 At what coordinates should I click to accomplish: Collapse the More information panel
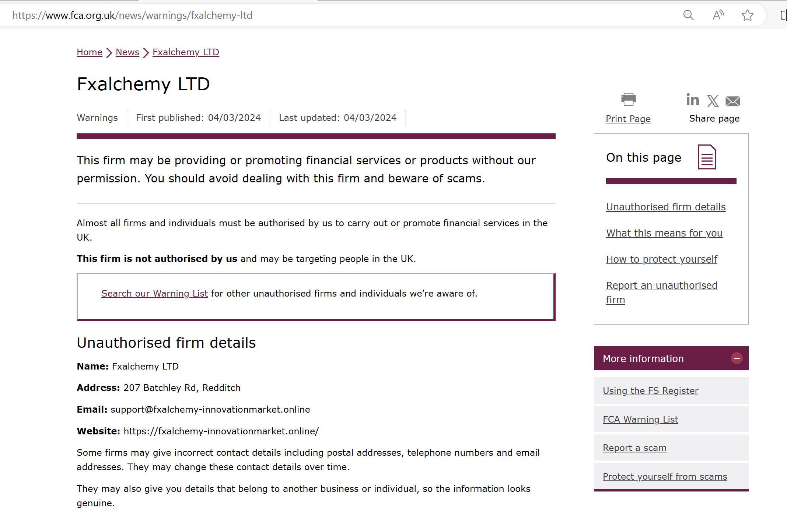[737, 358]
